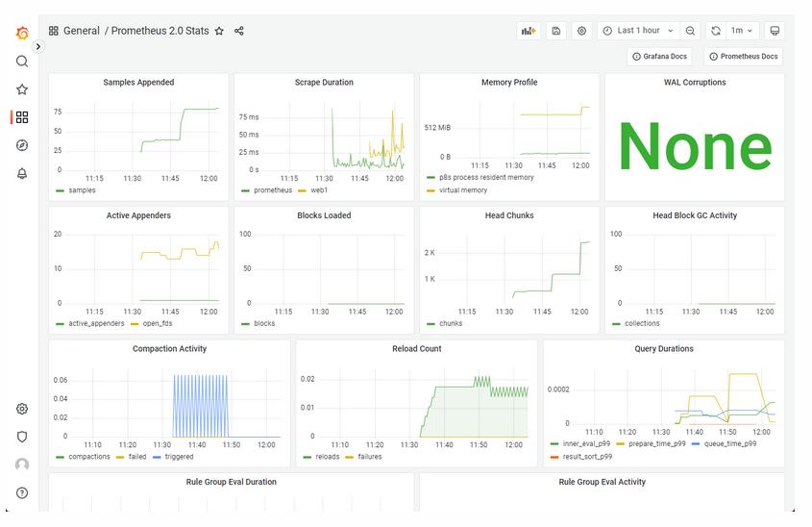The image size is (812, 527).
Task: Toggle the prometheus legend series
Action: [x=273, y=190]
